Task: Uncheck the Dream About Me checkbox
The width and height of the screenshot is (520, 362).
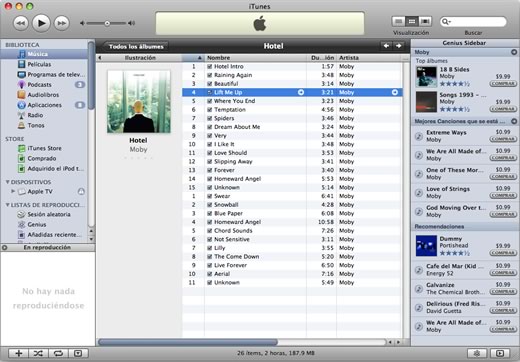Action: click(210, 127)
